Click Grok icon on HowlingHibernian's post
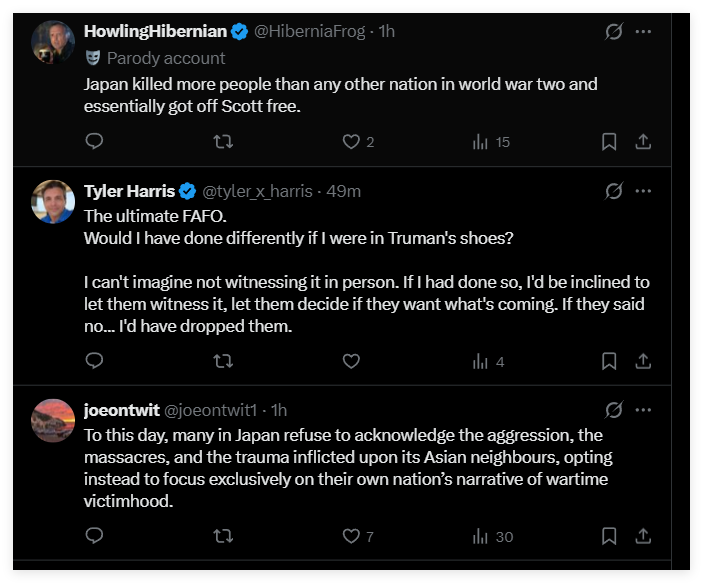 point(614,31)
